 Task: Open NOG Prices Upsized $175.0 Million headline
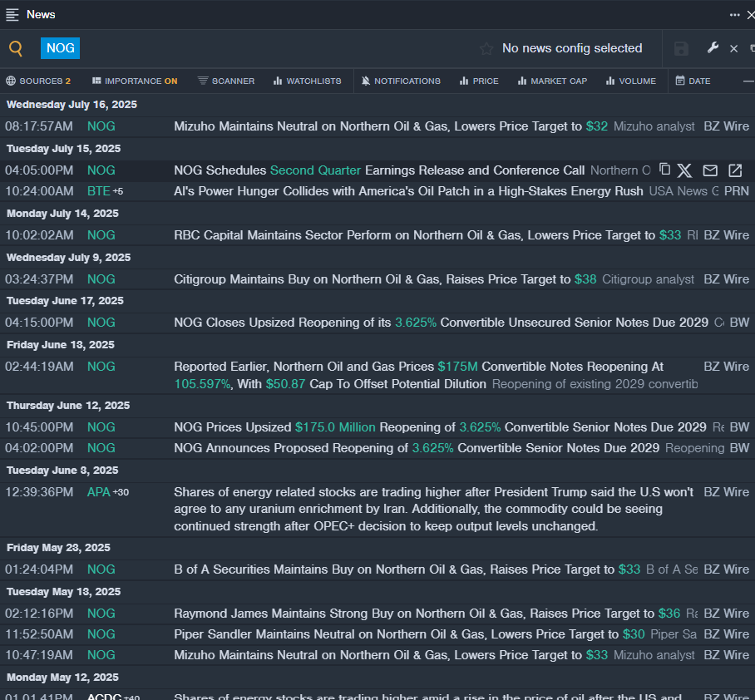pyautogui.click(x=440, y=427)
